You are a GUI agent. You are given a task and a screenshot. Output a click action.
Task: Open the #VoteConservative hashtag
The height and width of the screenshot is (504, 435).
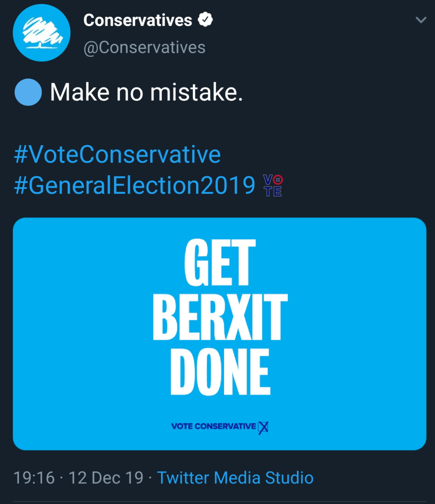[117, 154]
